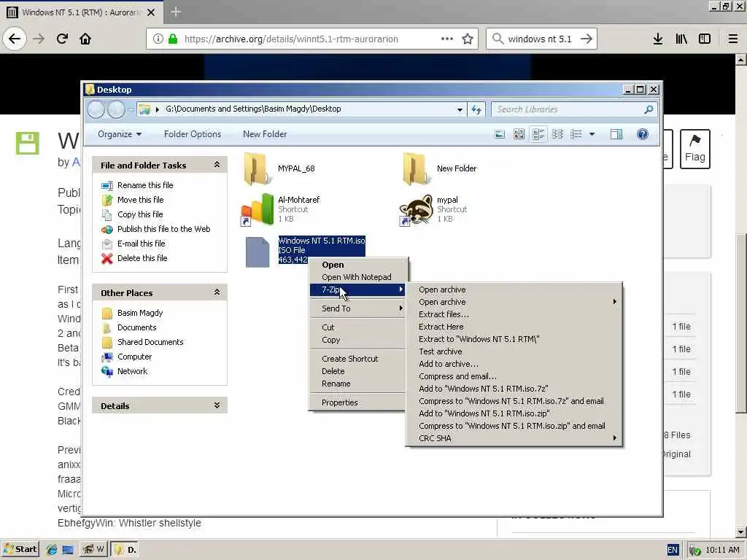
Task: Click the browser search box
Action: pyautogui.click(x=541, y=39)
